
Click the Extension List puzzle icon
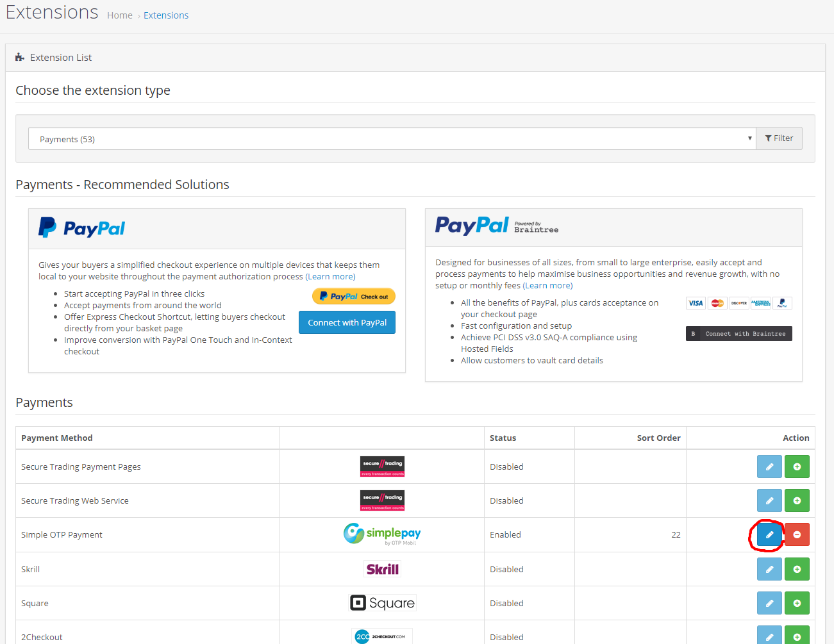20,57
